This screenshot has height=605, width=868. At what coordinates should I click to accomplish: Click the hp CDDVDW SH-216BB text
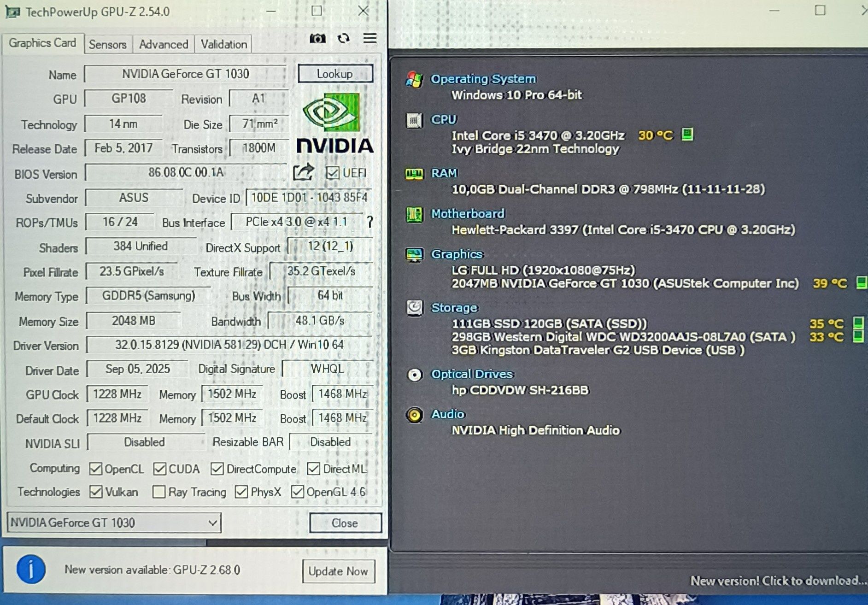[x=520, y=390]
